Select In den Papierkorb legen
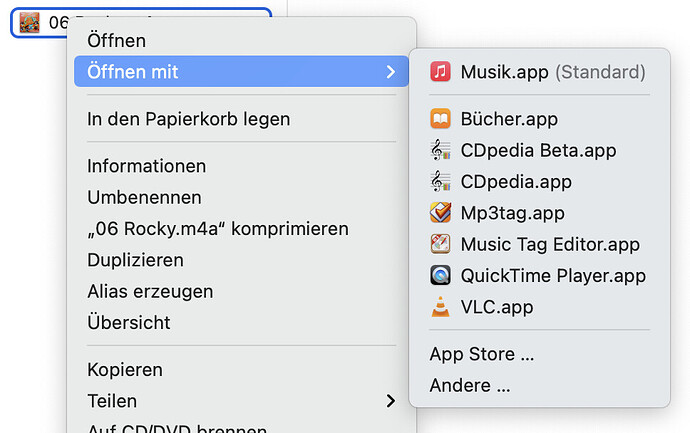Screen dimensions: 690x433 189,119
